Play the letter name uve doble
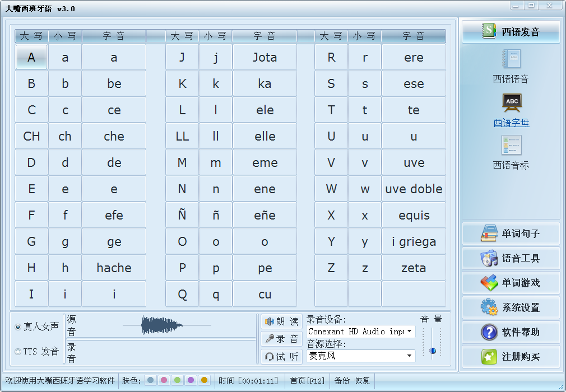 (414, 189)
